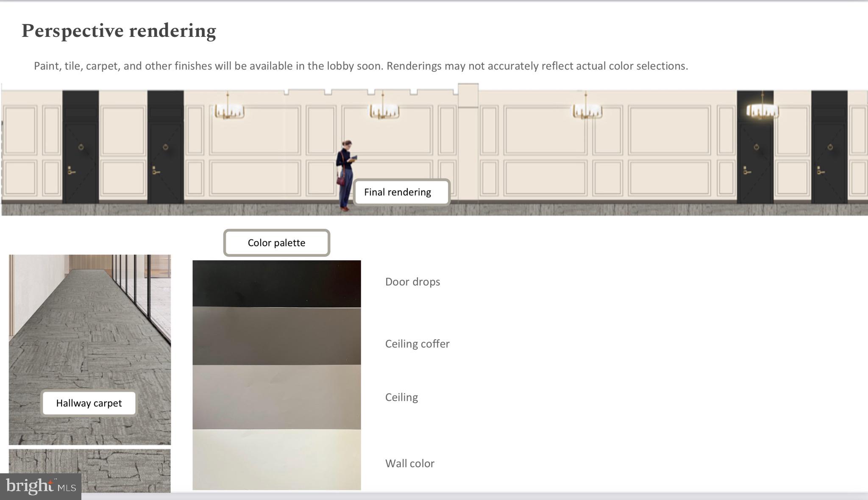868x500 pixels.
Task: Select the dark gray Ceiling coffer swatch
Action: coord(276,336)
